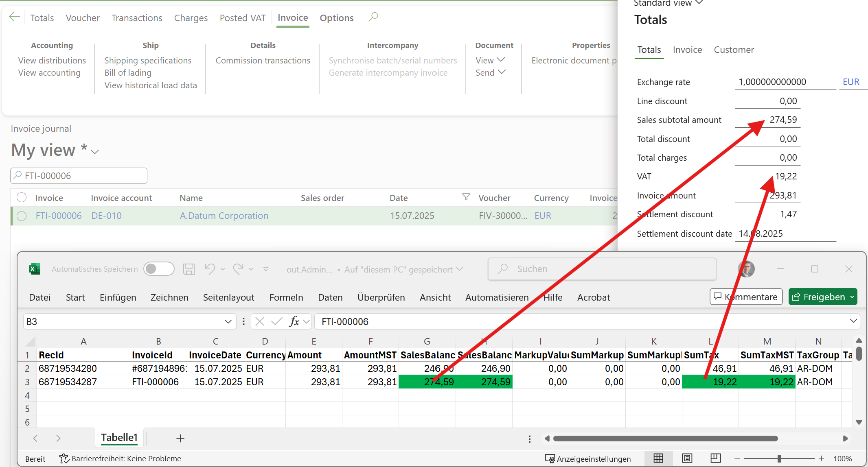Select the Tabelle1 sheet tab
The width and height of the screenshot is (868, 467).
click(x=119, y=438)
